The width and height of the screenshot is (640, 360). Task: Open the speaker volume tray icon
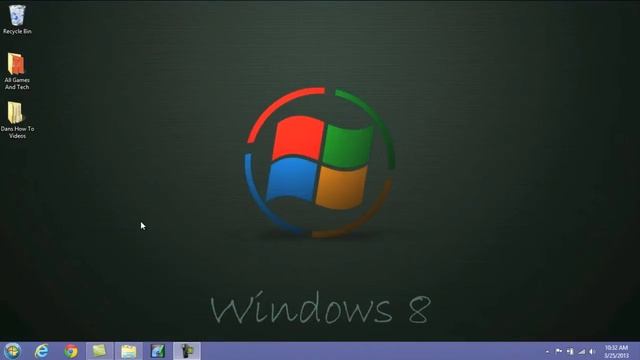click(x=592, y=351)
